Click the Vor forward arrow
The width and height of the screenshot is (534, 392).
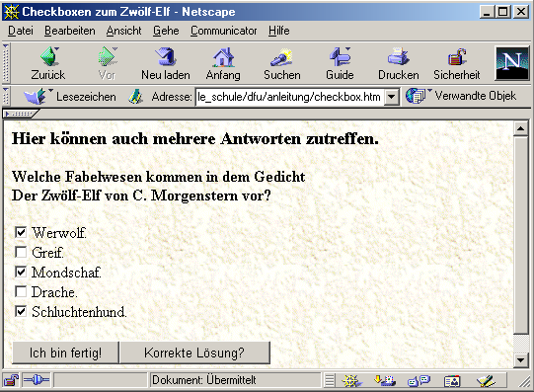[x=108, y=63]
